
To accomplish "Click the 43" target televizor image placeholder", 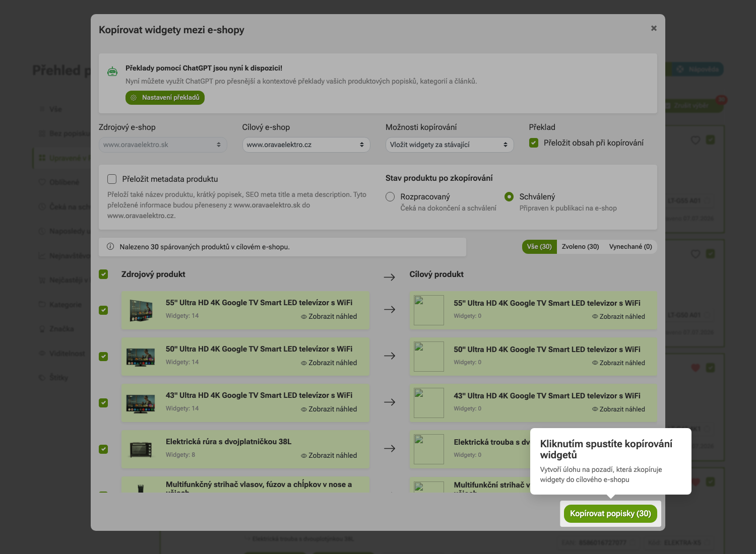I will pyautogui.click(x=429, y=403).
